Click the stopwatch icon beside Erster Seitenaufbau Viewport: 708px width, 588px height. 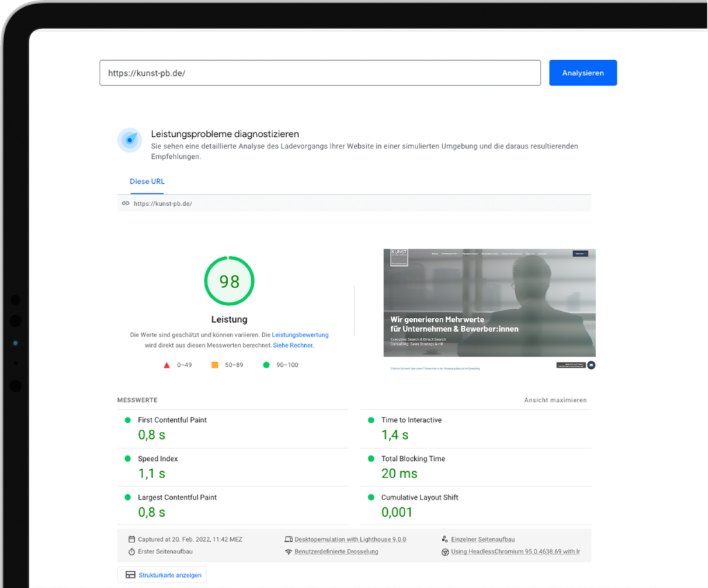[131, 552]
